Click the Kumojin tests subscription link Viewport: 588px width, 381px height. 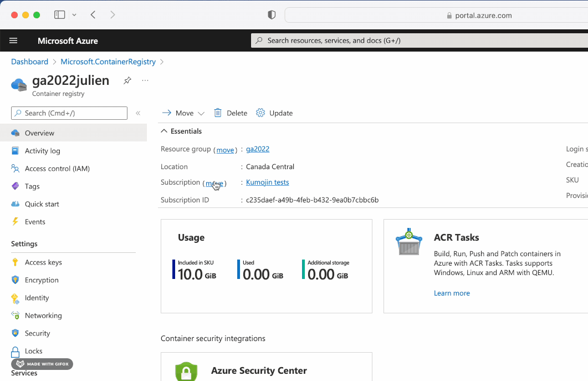(x=267, y=182)
